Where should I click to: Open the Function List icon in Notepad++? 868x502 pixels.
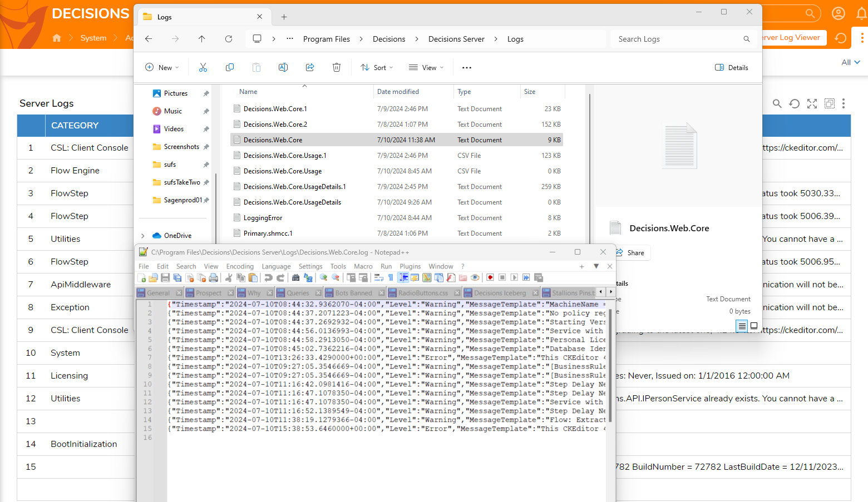(x=451, y=277)
